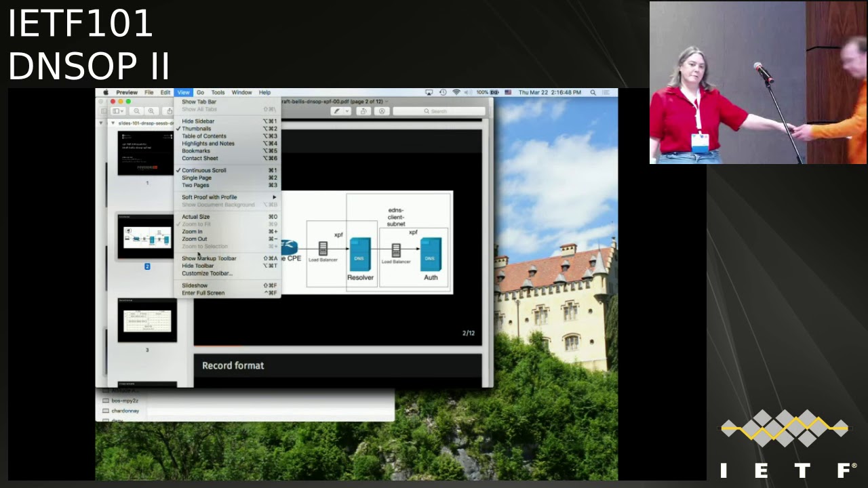This screenshot has height=488, width=868.
Task: Select Two Pages display mode
Action: (x=227, y=185)
